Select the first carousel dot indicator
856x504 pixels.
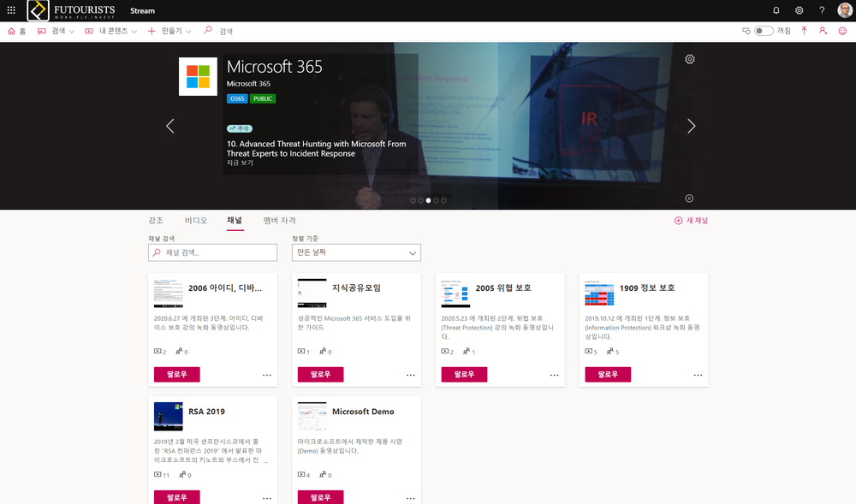click(x=413, y=200)
